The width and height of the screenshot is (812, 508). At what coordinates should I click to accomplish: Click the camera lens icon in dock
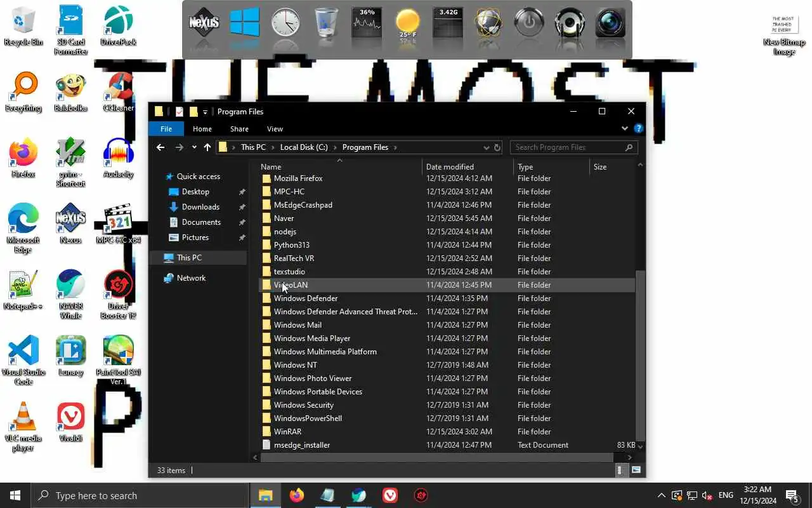610,23
